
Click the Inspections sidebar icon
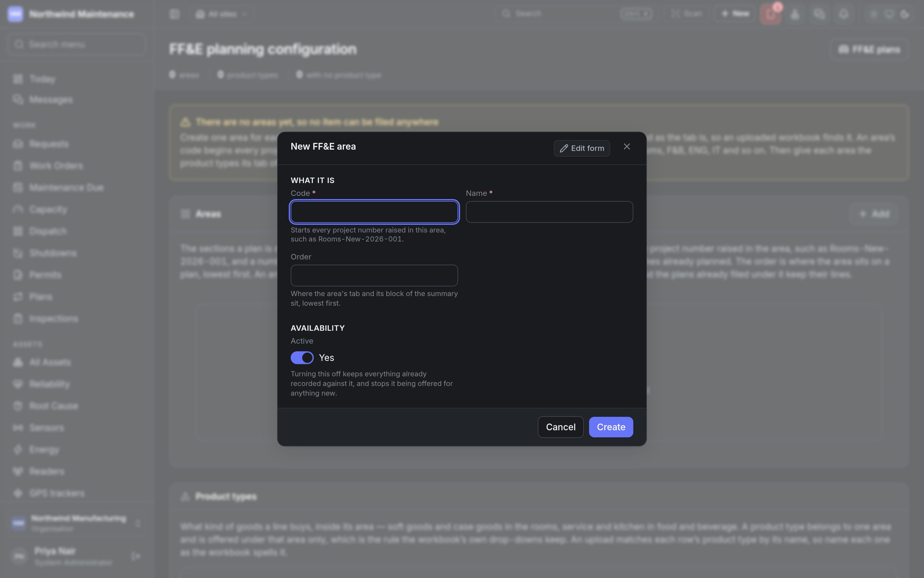coord(18,319)
